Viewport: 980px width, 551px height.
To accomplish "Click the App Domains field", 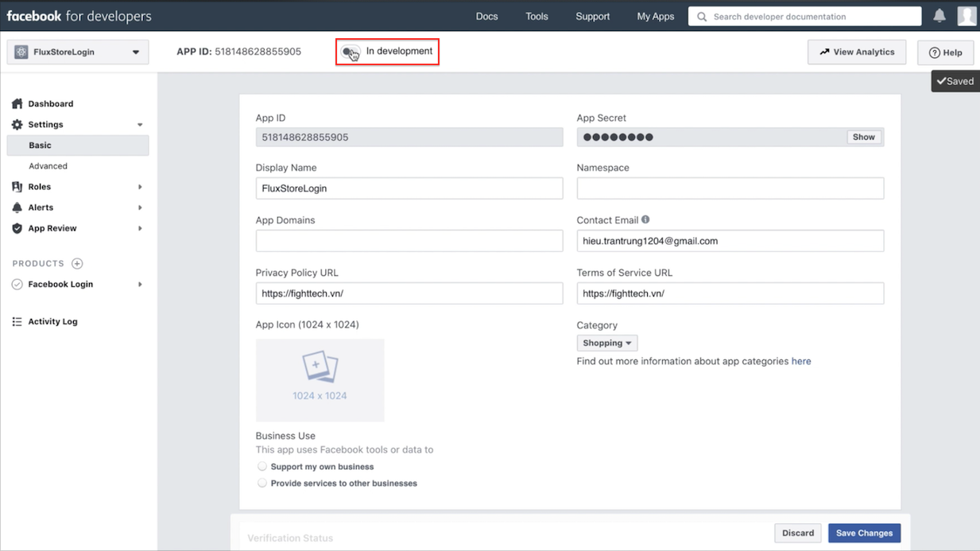I will point(409,241).
